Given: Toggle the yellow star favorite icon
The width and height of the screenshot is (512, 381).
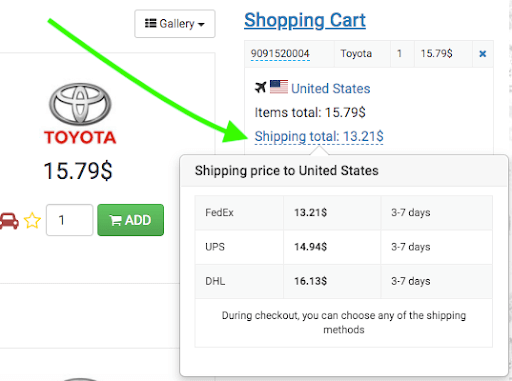Looking at the screenshot, I should [32, 221].
